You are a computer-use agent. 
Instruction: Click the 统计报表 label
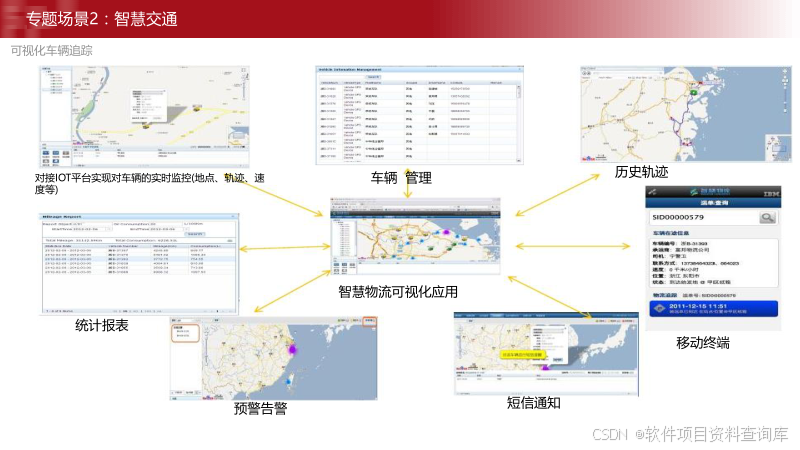102,326
